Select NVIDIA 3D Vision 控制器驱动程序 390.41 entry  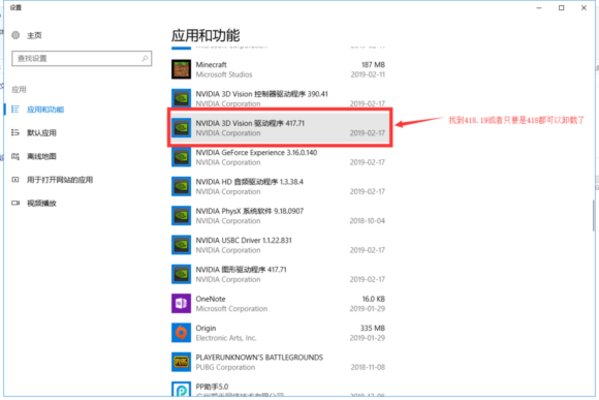click(x=262, y=94)
